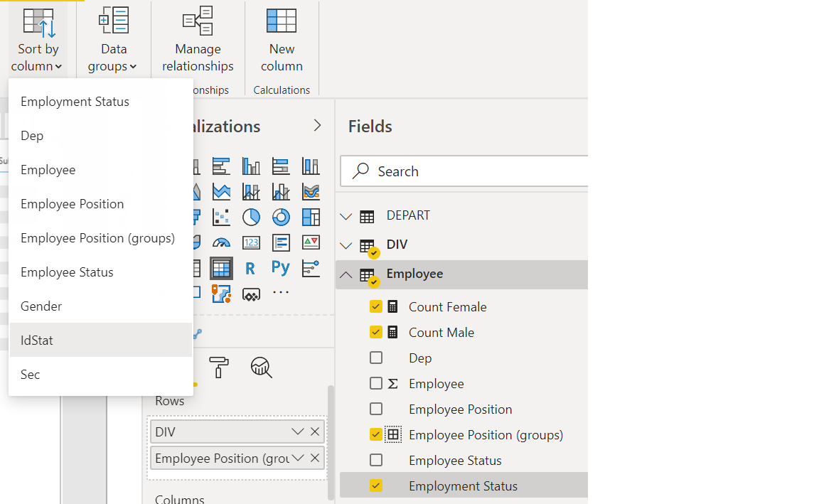Viewport: 819px width, 504px height.
Task: Select the 100% stacked column chart visual
Action: point(311,166)
